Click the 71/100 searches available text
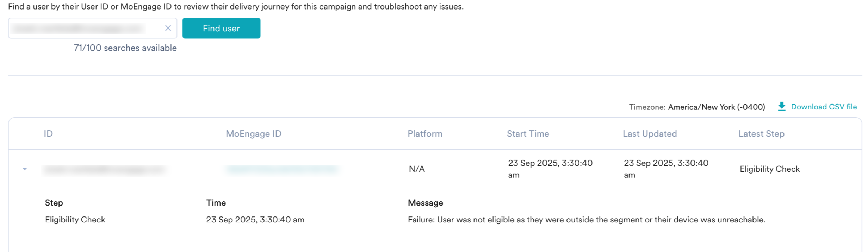868x252 pixels. click(x=125, y=48)
